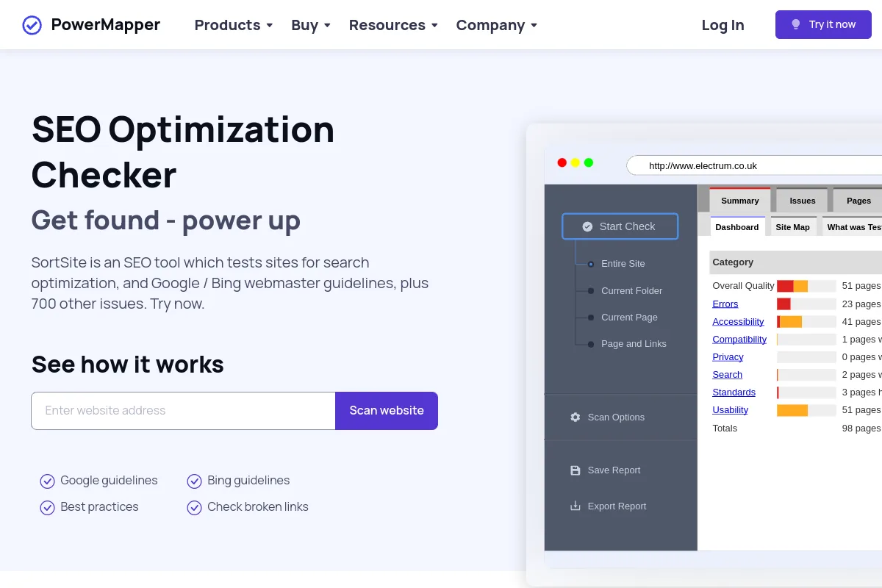Switch to the Issues tab

point(803,201)
